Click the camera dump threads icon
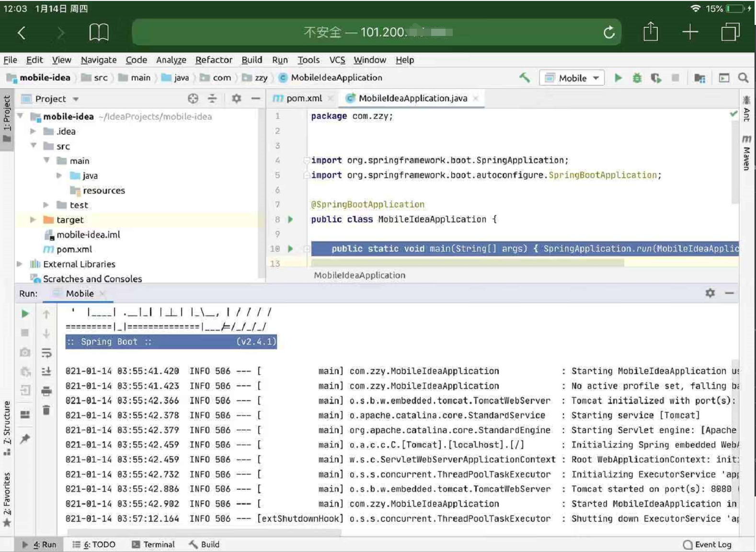This screenshot has height=552, width=756. point(25,353)
